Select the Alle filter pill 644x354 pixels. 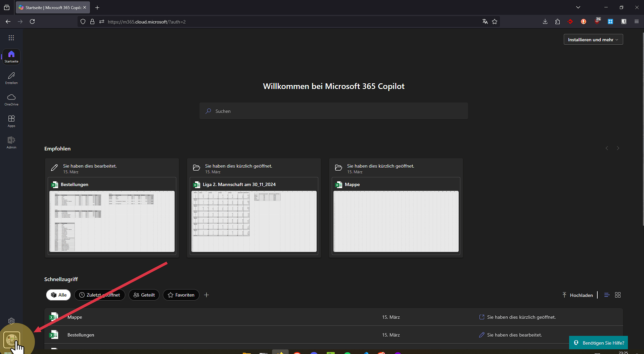click(x=58, y=295)
